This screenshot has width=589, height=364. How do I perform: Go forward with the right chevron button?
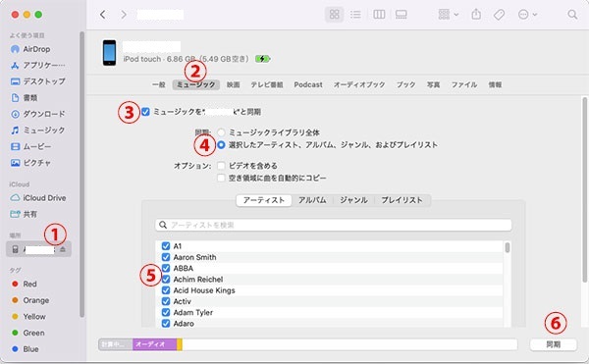(x=124, y=15)
